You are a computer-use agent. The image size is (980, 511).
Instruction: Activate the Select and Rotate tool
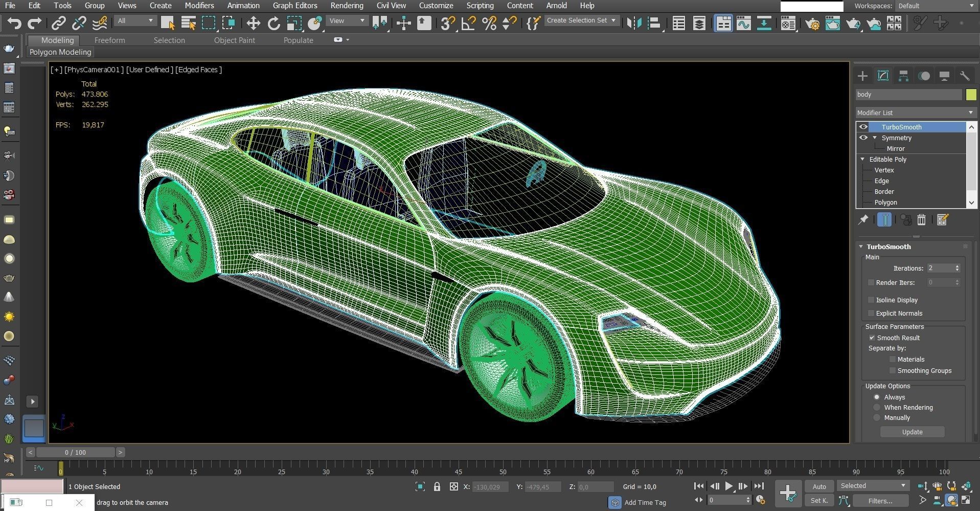[x=274, y=23]
